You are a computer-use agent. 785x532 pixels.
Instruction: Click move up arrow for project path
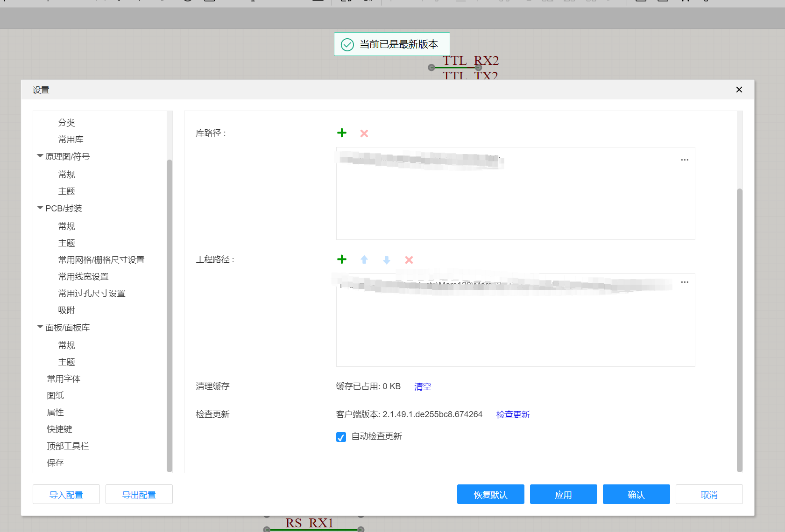(364, 260)
